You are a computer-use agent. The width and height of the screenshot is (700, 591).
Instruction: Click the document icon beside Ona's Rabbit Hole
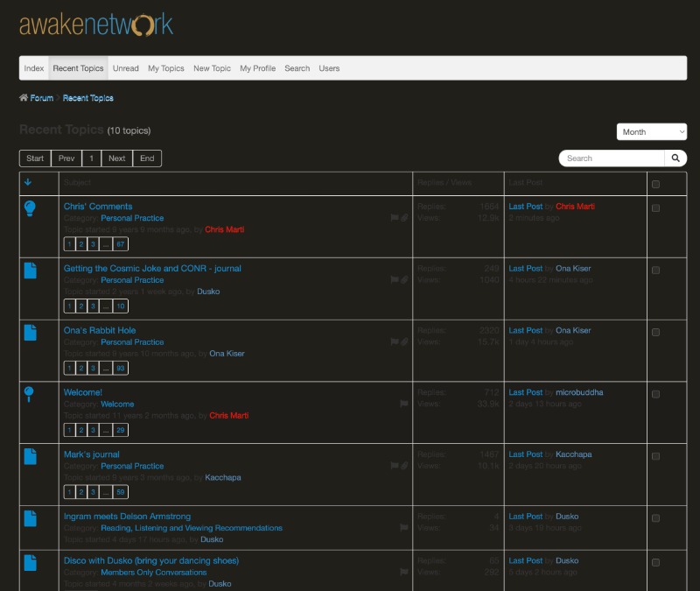pos(30,333)
